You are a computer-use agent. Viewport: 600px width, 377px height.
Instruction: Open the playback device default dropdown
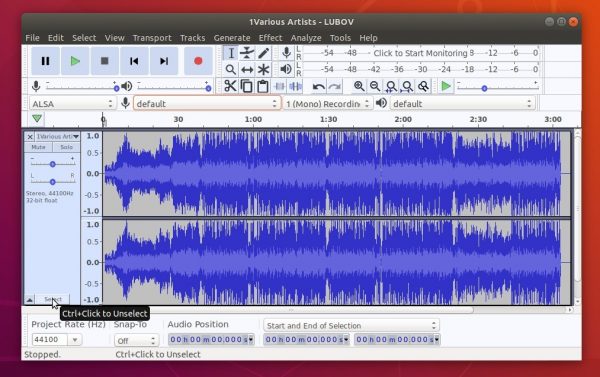(463, 104)
